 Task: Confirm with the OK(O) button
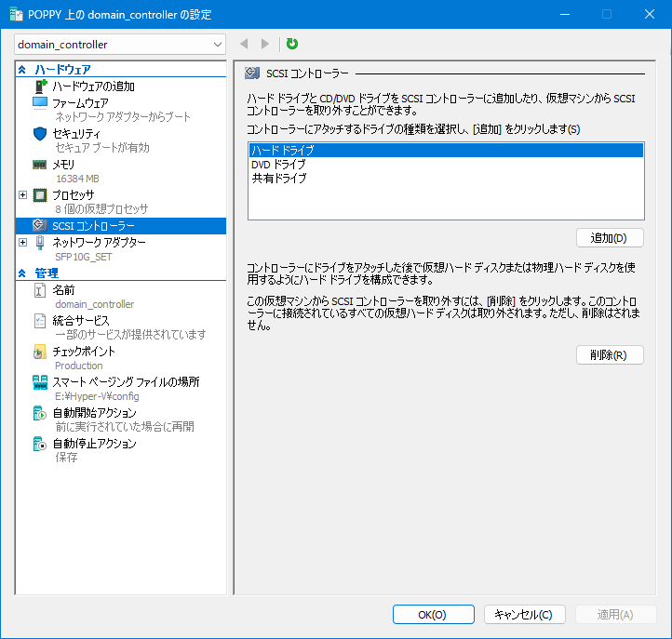pyautogui.click(x=434, y=615)
